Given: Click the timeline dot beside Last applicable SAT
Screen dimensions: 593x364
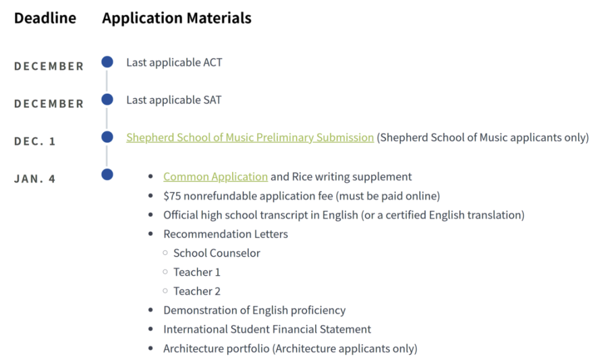Looking at the screenshot, I should coord(107,99).
